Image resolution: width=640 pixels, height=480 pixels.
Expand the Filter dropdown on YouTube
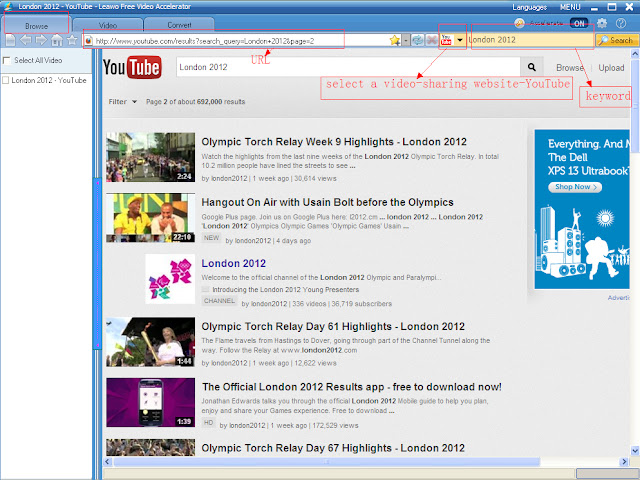pos(122,102)
